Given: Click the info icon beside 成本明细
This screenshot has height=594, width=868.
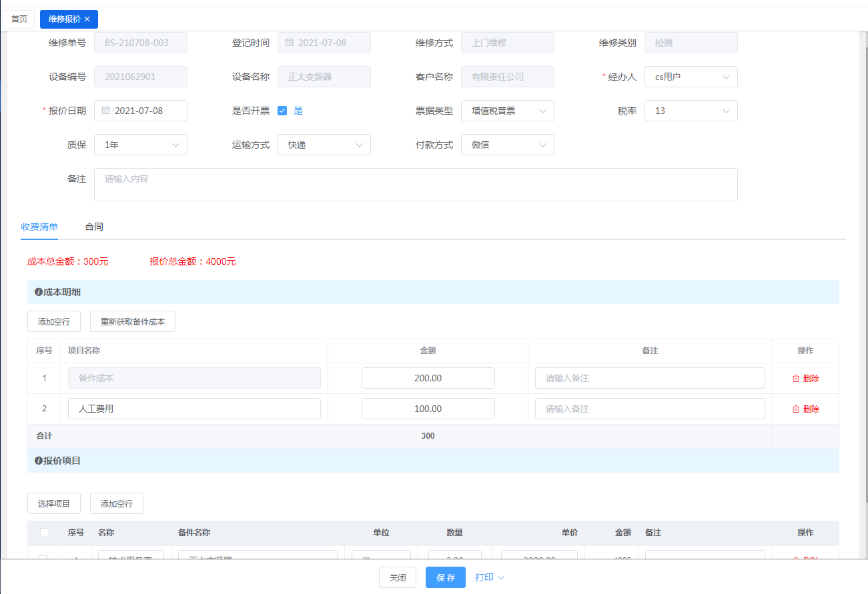Looking at the screenshot, I should point(39,292).
